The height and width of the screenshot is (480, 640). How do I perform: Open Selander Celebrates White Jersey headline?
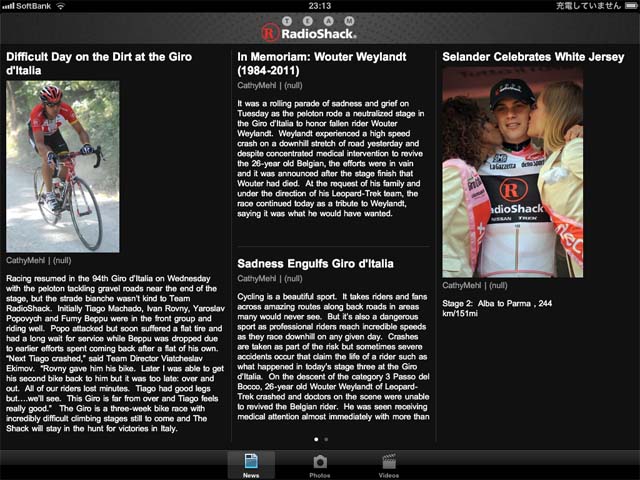coord(533,57)
